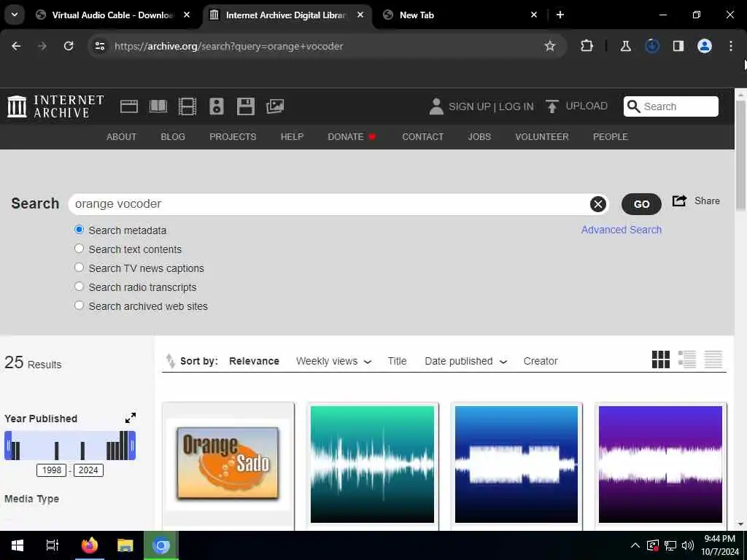Screen dimensions: 747x560
Task: Click the right year range slider handle
Action: click(x=132, y=446)
